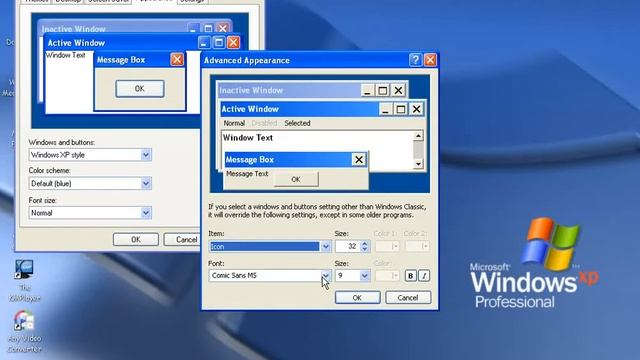Click the Selected menu item in preview
Viewport: 640px width, 360px height.
pyautogui.click(x=297, y=123)
